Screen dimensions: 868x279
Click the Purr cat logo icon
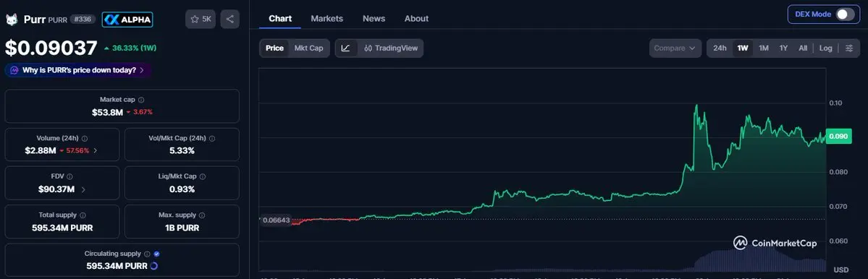click(x=12, y=20)
